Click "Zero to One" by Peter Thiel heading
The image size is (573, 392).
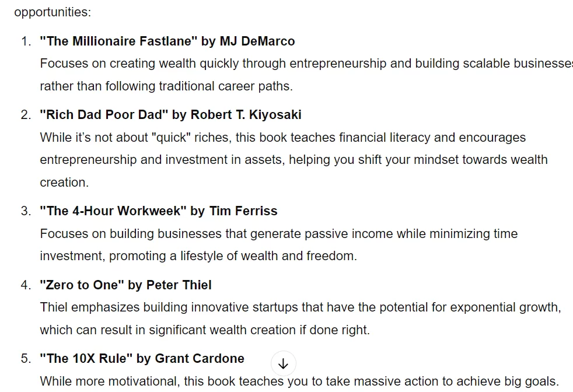pyautogui.click(x=125, y=285)
